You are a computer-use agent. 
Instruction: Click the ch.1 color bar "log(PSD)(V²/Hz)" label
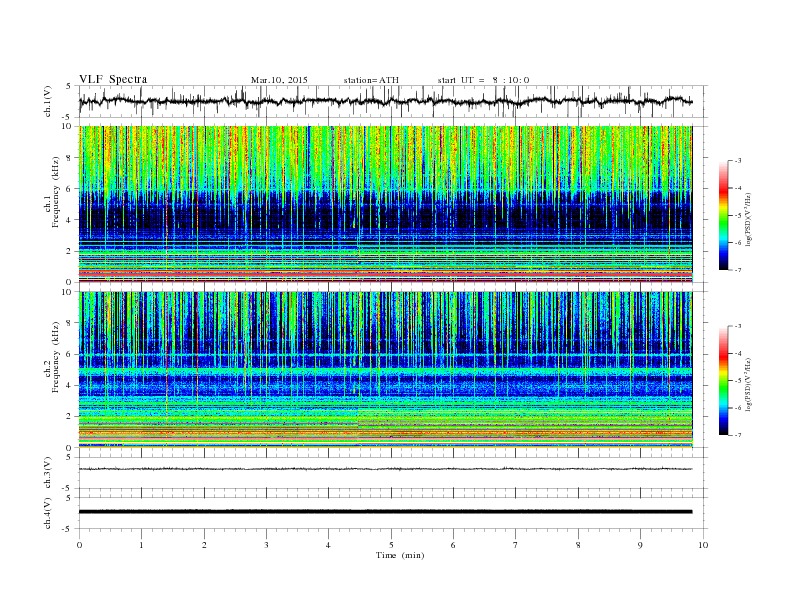pyautogui.click(x=748, y=220)
